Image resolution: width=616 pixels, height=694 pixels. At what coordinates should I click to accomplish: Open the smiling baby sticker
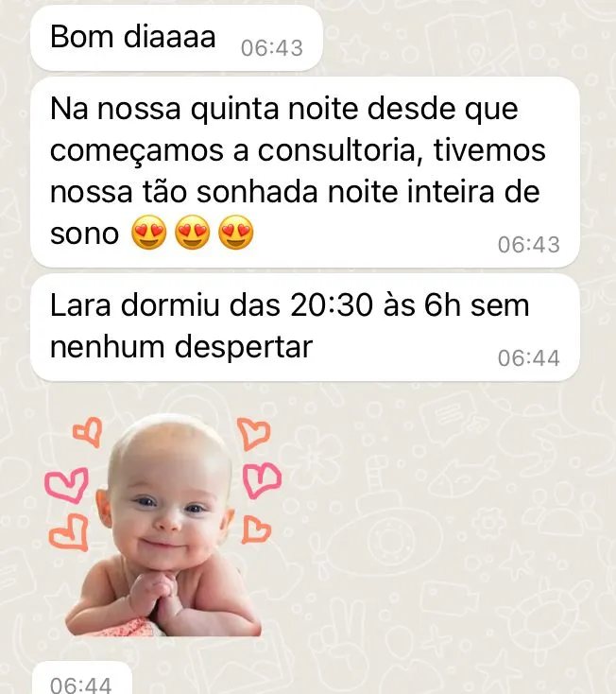pyautogui.click(x=163, y=526)
